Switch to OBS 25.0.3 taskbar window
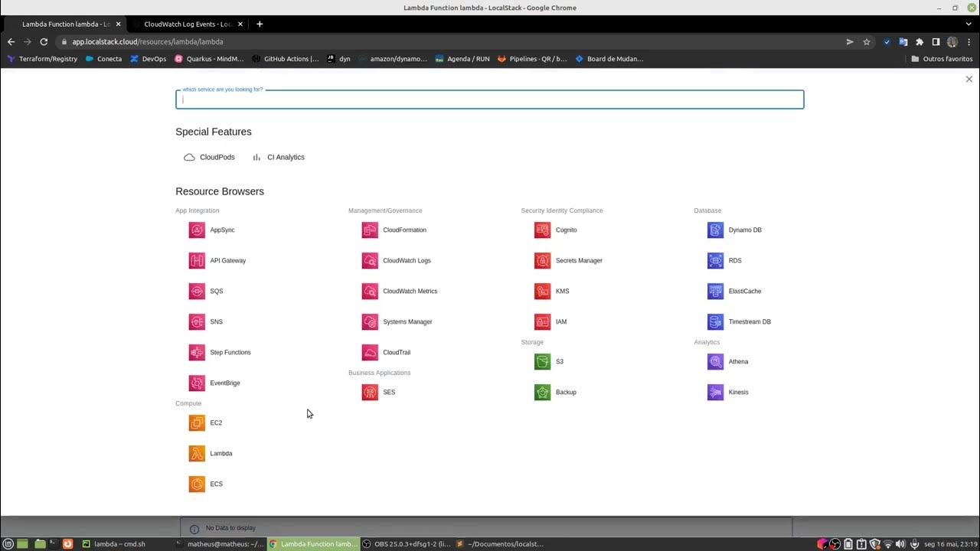This screenshot has width=980, height=551. coord(406,544)
